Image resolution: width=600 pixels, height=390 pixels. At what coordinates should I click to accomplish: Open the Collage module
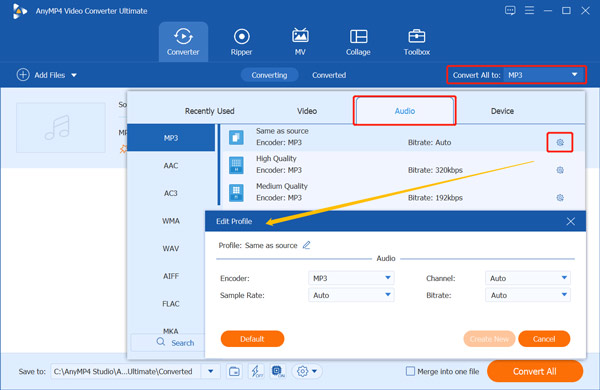coord(358,42)
